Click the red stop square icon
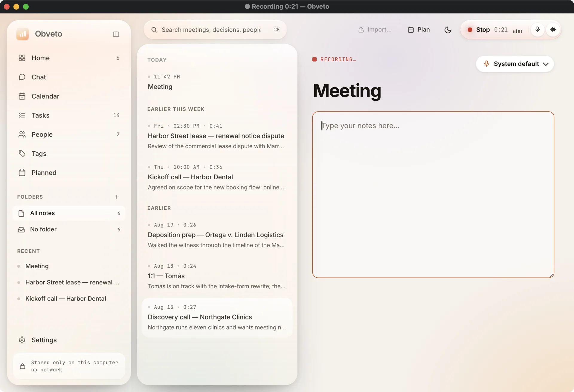This screenshot has width=574, height=392. tap(470, 30)
